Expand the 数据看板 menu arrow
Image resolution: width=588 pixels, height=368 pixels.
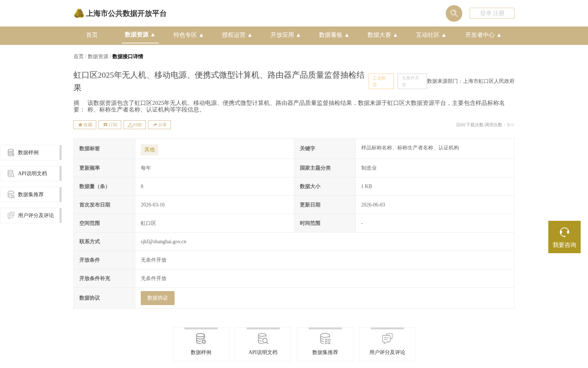[x=347, y=35]
